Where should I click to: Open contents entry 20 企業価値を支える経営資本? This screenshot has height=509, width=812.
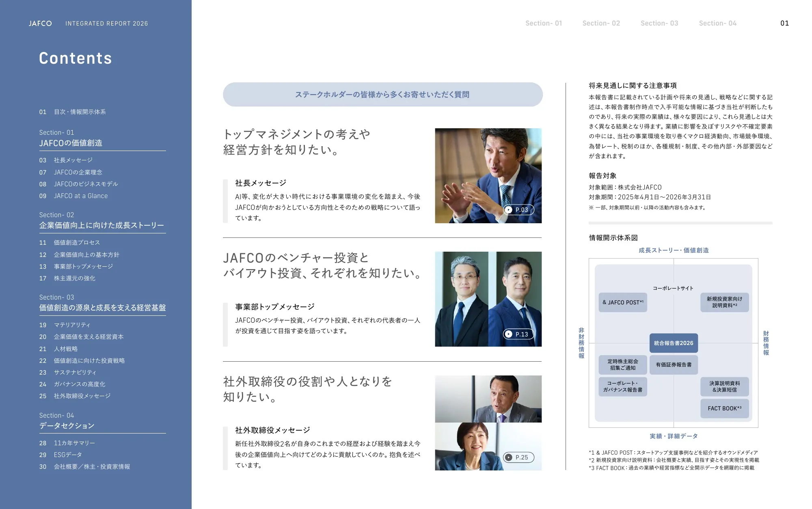tap(81, 336)
